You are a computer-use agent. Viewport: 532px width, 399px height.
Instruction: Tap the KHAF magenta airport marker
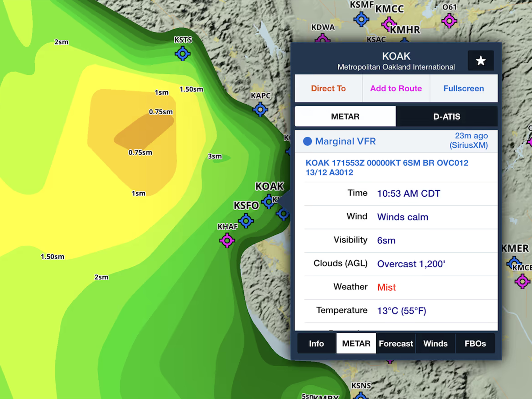pyautogui.click(x=227, y=240)
